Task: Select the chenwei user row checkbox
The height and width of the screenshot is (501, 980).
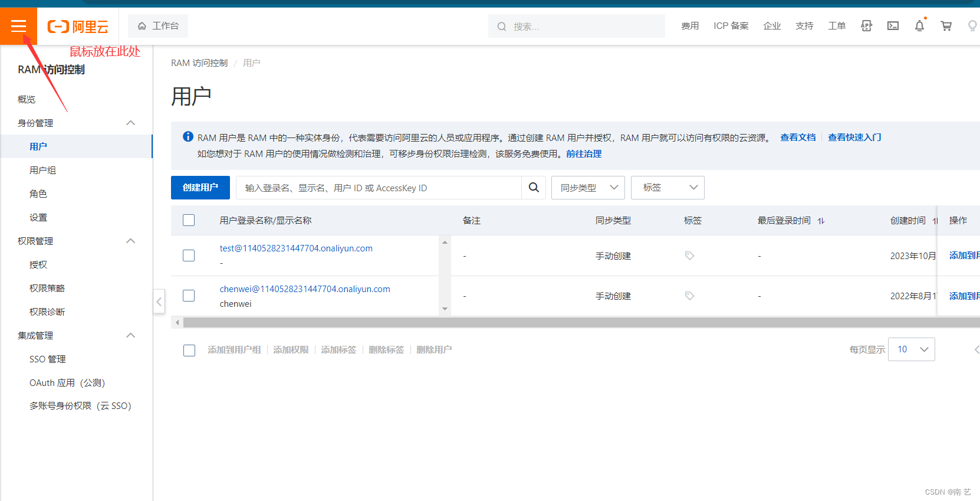Action: 189,296
